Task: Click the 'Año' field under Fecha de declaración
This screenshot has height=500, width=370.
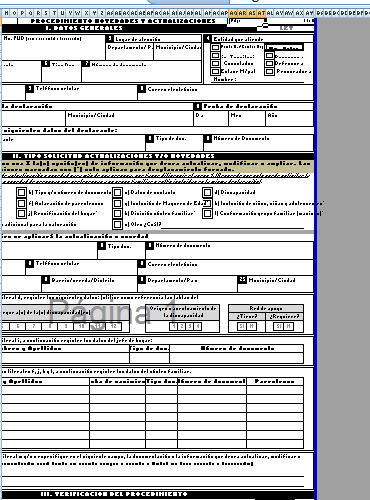Action: point(289,119)
